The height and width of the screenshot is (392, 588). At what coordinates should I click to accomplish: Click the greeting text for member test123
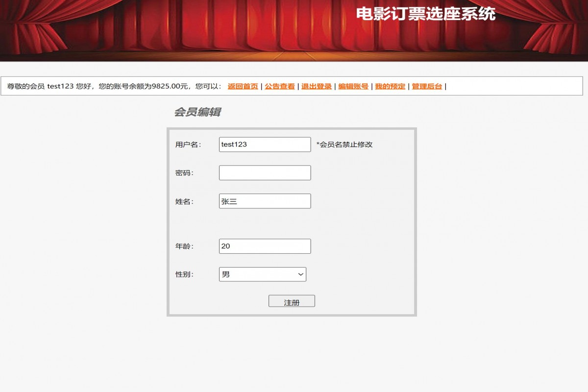(x=49, y=86)
